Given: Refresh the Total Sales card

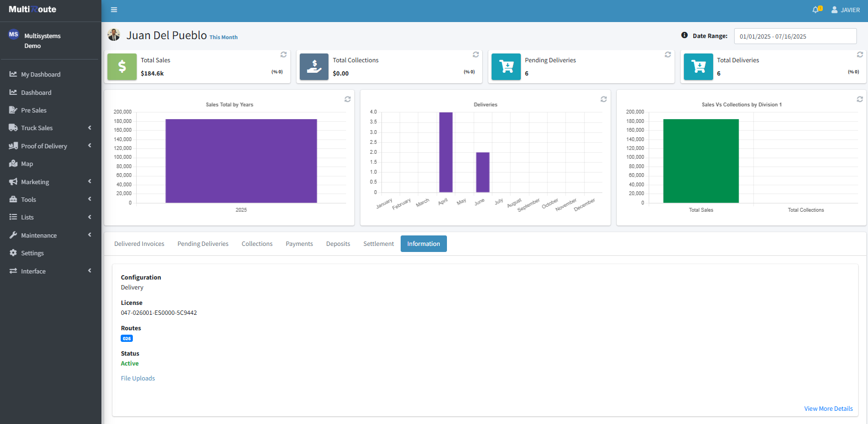Looking at the screenshot, I should 283,55.
